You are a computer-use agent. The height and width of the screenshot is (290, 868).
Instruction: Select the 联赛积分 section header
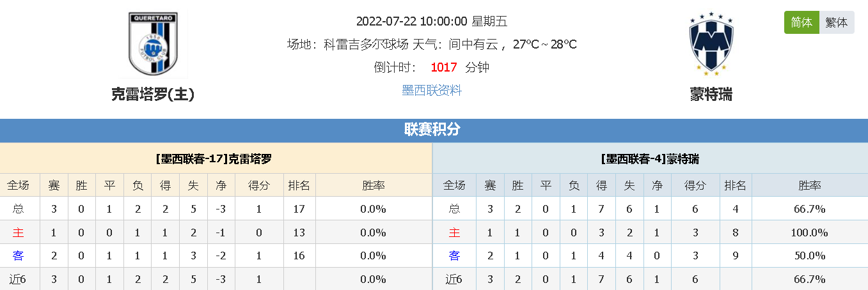coord(432,130)
